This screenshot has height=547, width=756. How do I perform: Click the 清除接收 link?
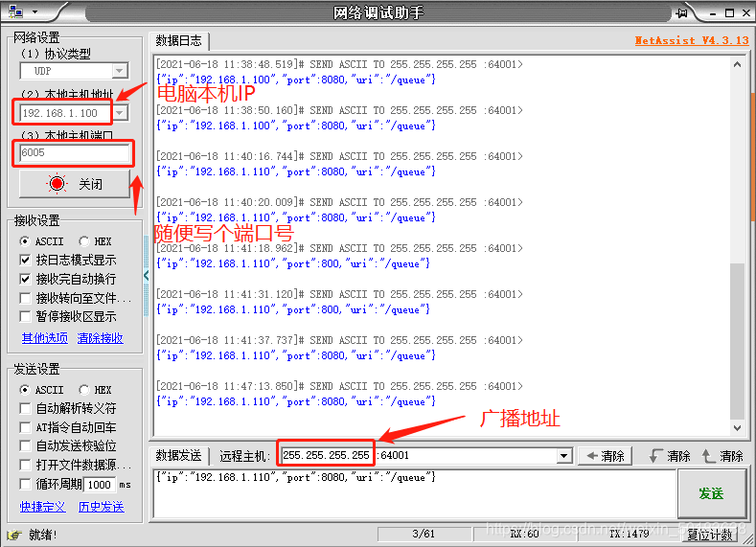click(x=101, y=338)
